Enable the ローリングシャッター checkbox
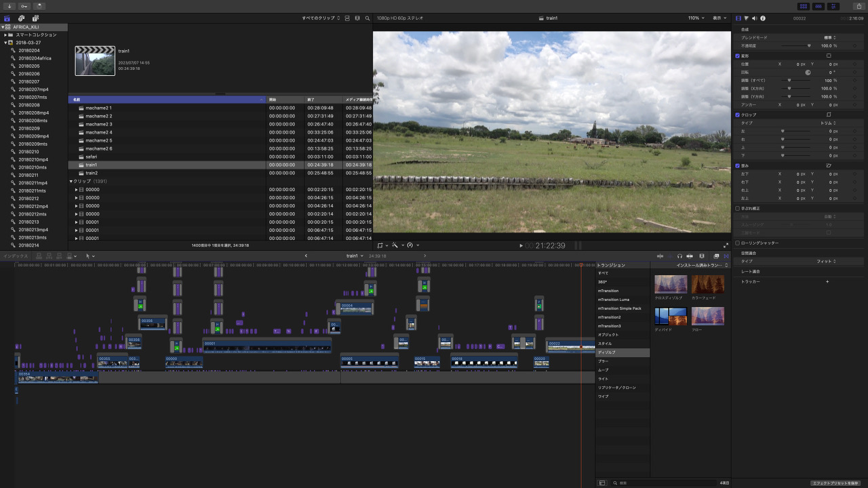 pyautogui.click(x=738, y=243)
